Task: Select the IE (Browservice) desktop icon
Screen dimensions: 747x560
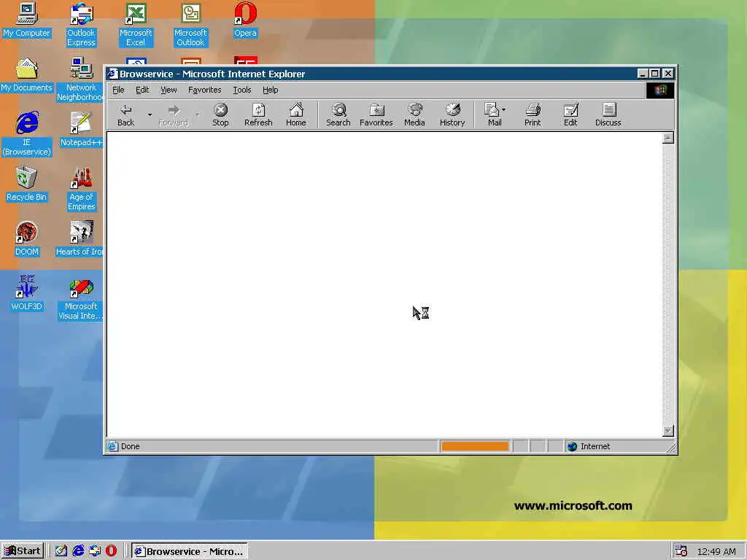Action: [x=27, y=134]
